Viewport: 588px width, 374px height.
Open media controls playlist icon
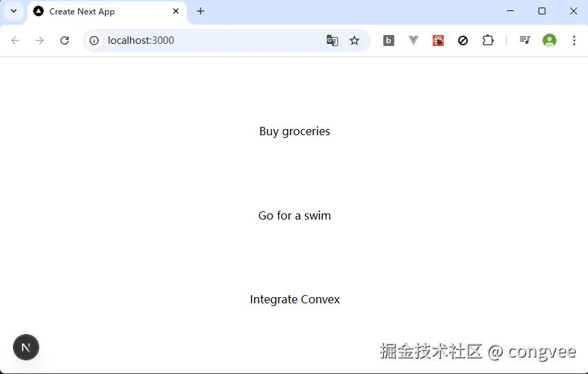[x=525, y=40]
